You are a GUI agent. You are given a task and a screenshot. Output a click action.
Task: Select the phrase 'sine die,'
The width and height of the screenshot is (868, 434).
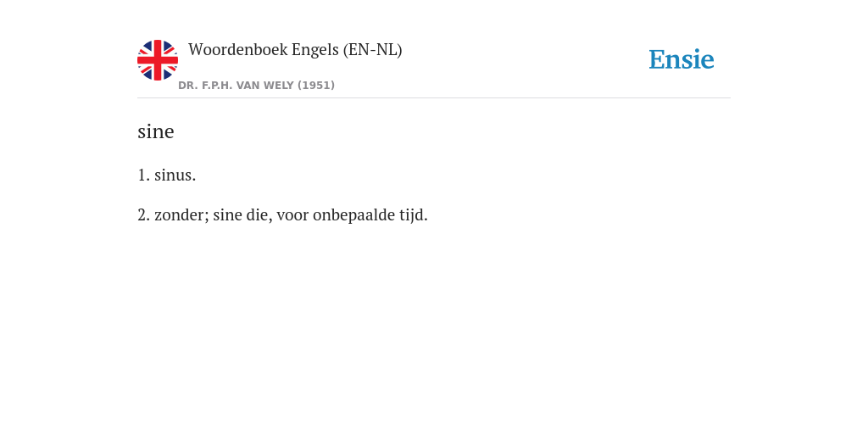point(242,214)
